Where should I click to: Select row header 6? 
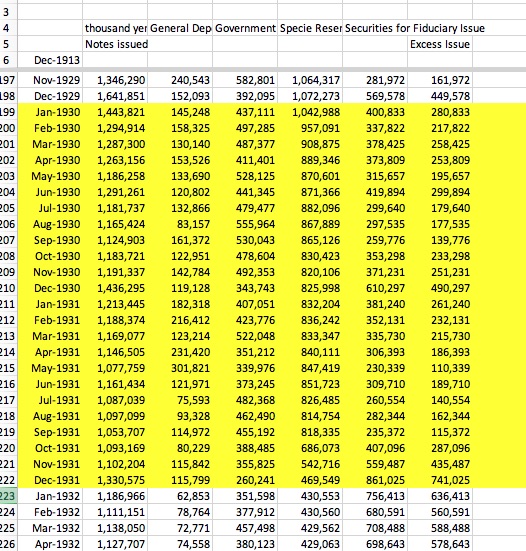pyautogui.click(x=8, y=60)
